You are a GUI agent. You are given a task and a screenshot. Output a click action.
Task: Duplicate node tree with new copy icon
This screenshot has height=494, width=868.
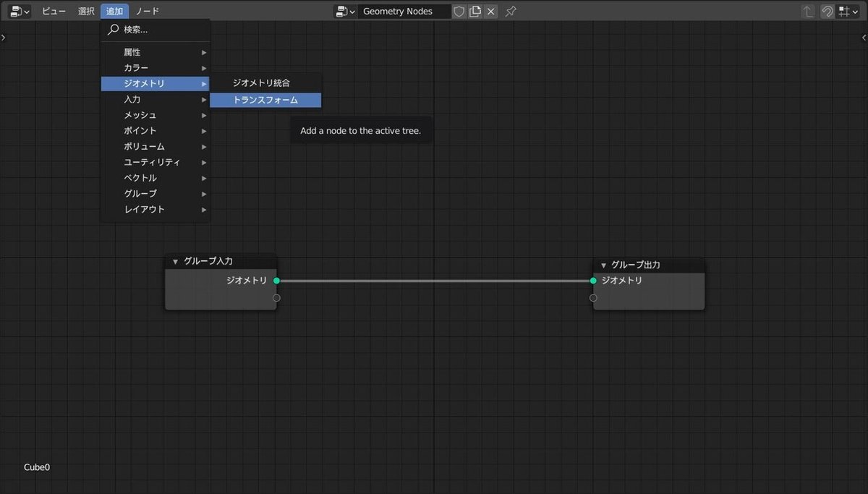tap(475, 12)
